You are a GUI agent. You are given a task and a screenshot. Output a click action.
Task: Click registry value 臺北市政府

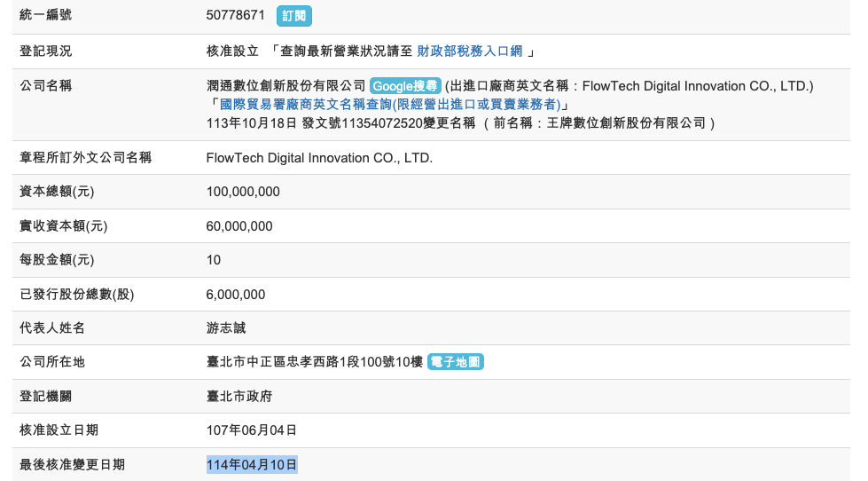click(239, 396)
